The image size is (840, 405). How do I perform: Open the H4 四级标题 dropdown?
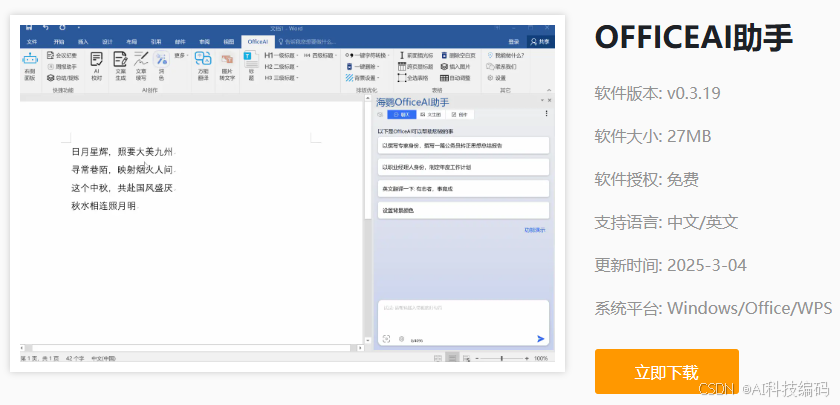coord(320,55)
